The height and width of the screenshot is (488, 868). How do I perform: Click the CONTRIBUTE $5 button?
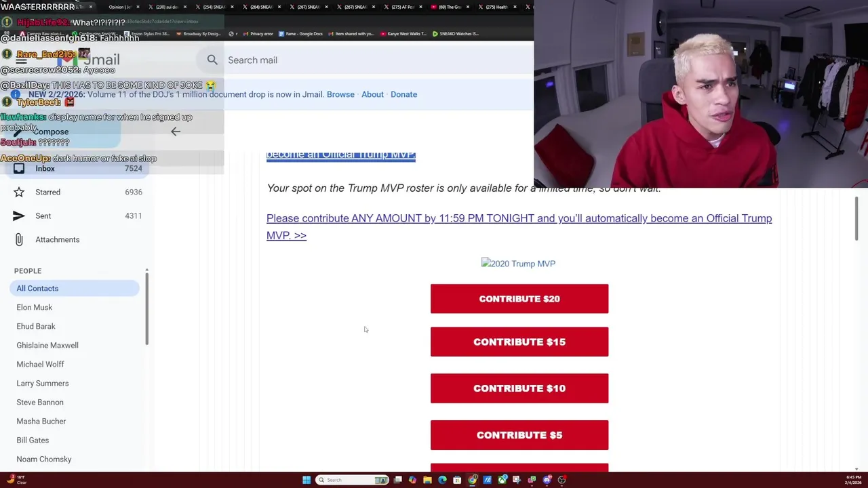tap(519, 435)
